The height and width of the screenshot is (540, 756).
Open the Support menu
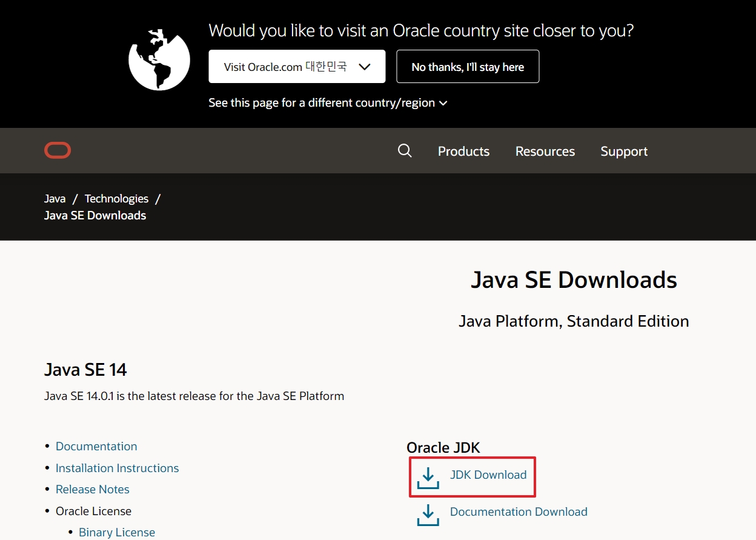pos(624,152)
